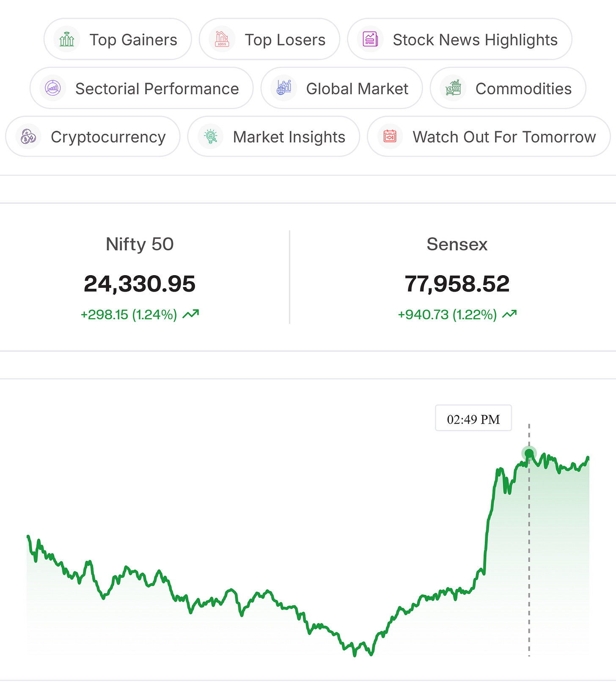Click the Sensex value 77,958.52
Screen dimensions: 616x682
pyautogui.click(x=457, y=284)
